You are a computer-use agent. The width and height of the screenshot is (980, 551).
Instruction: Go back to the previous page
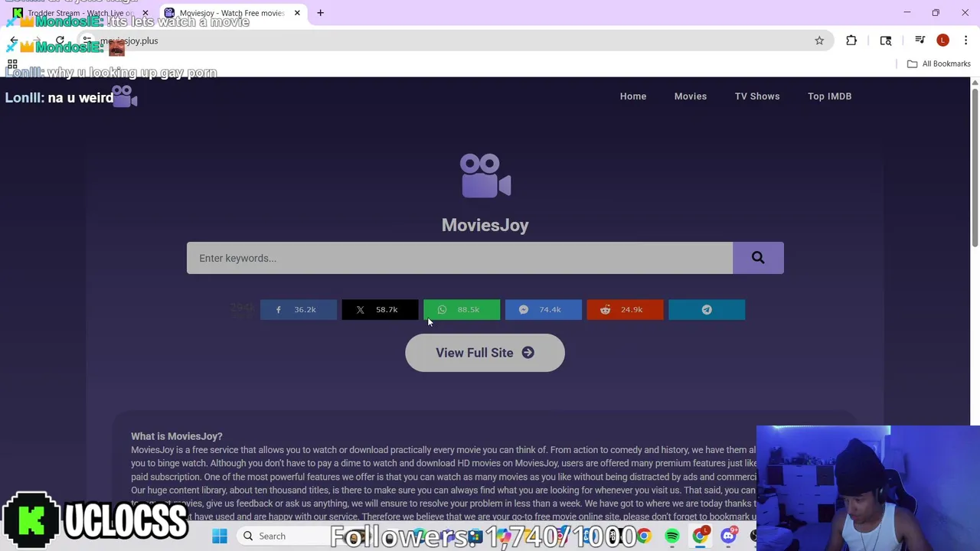click(13, 41)
